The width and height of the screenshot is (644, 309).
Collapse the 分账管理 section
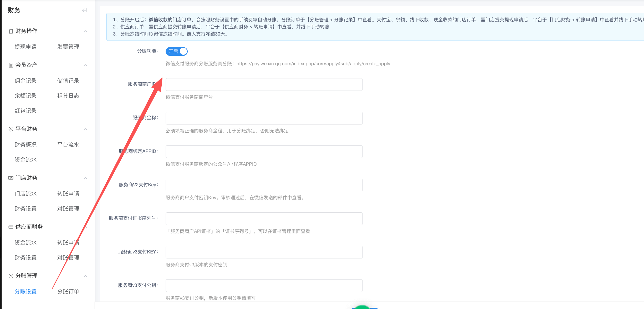coord(85,276)
